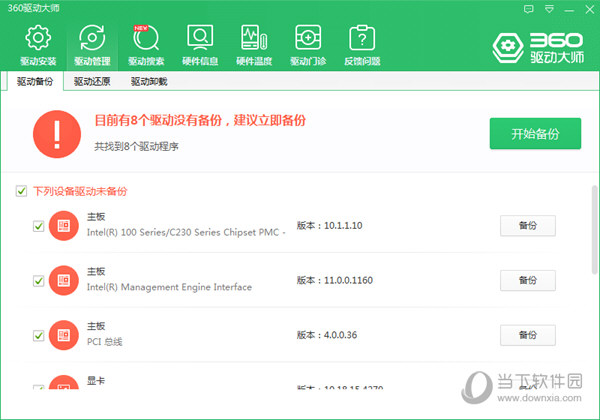
Task: Click the driver list vertical scrollbar
Action: coord(594,230)
